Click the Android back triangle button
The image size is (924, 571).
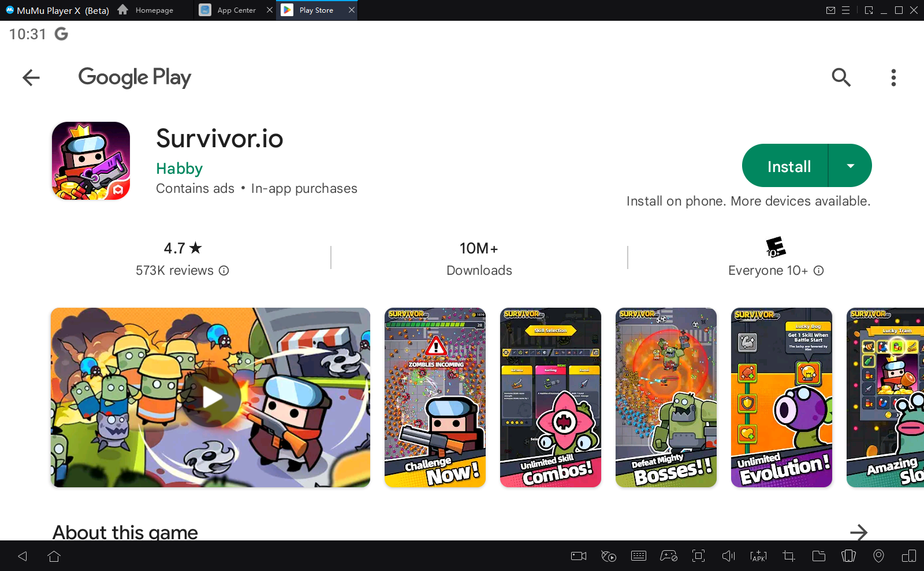(x=23, y=556)
